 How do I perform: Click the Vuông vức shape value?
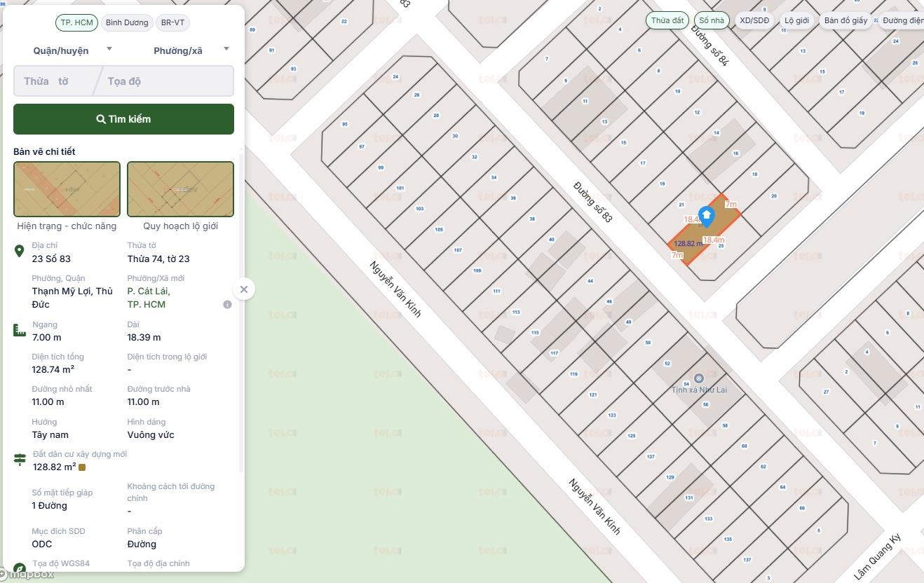point(151,434)
